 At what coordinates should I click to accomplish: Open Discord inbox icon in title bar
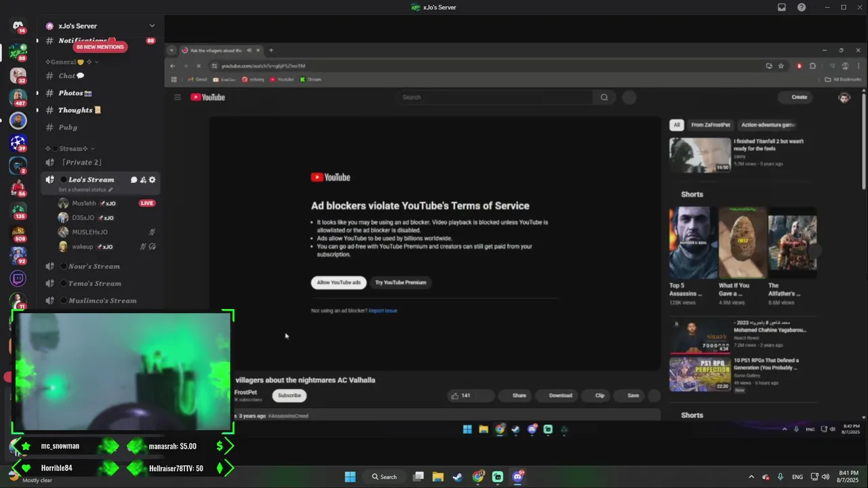point(782,7)
